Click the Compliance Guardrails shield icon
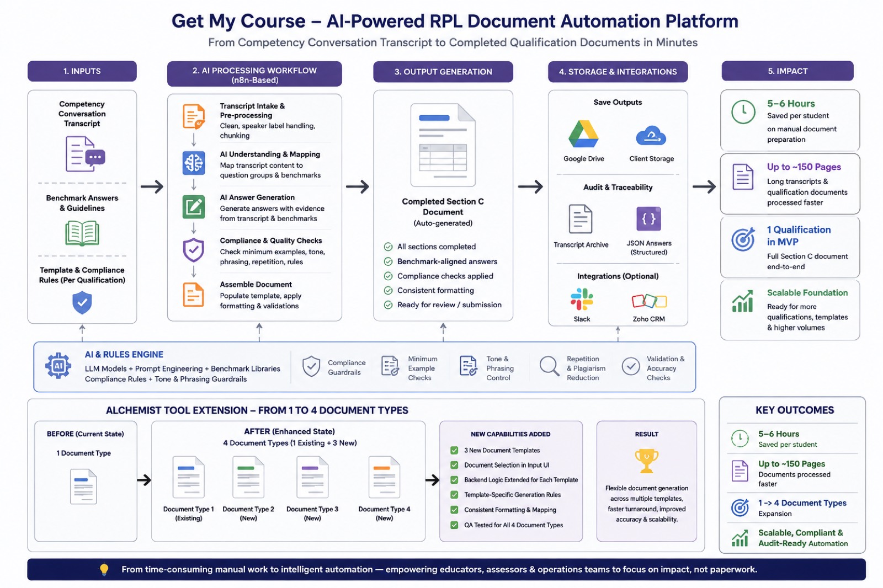The width and height of the screenshot is (883, 588). (x=311, y=366)
